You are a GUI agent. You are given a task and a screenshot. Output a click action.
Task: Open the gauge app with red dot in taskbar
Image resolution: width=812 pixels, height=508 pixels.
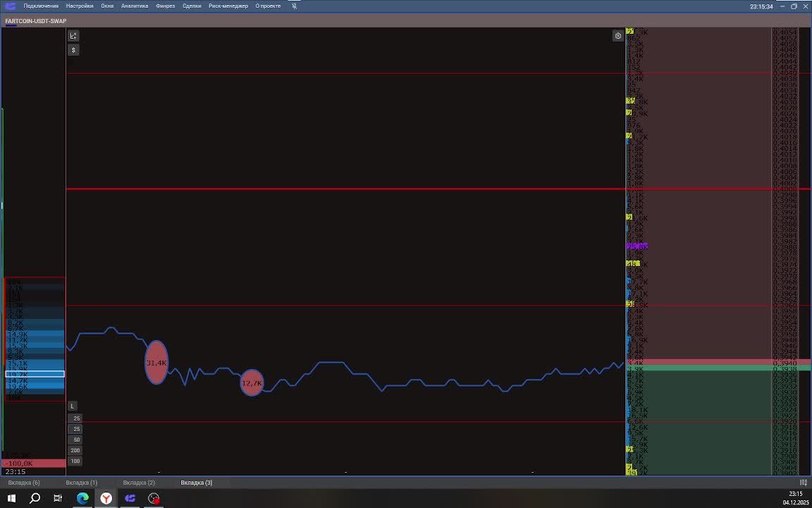tap(154, 499)
